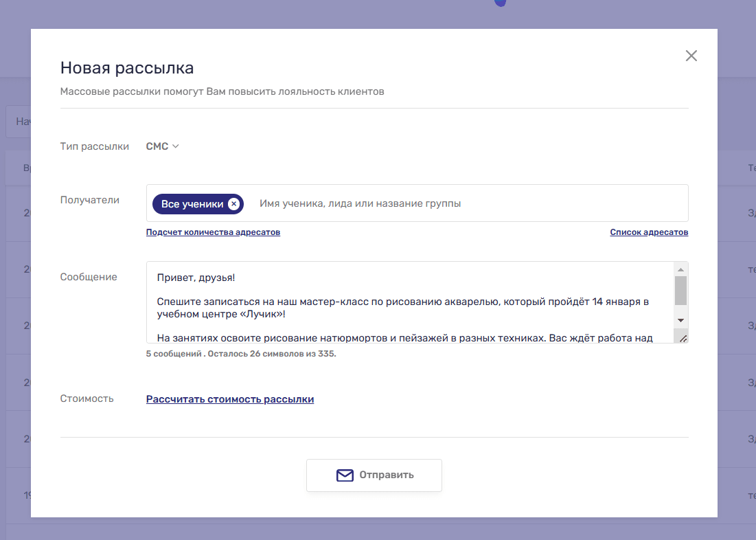Click the Тип рассылки label

[x=94, y=146]
